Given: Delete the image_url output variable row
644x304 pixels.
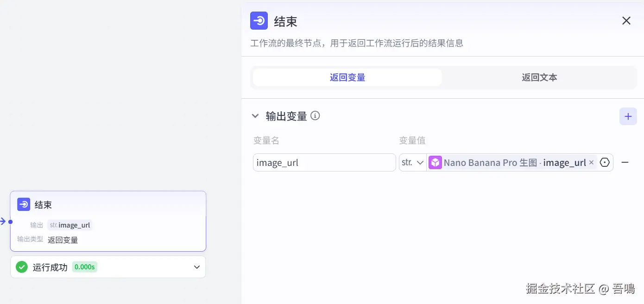Looking at the screenshot, I should pyautogui.click(x=625, y=163).
